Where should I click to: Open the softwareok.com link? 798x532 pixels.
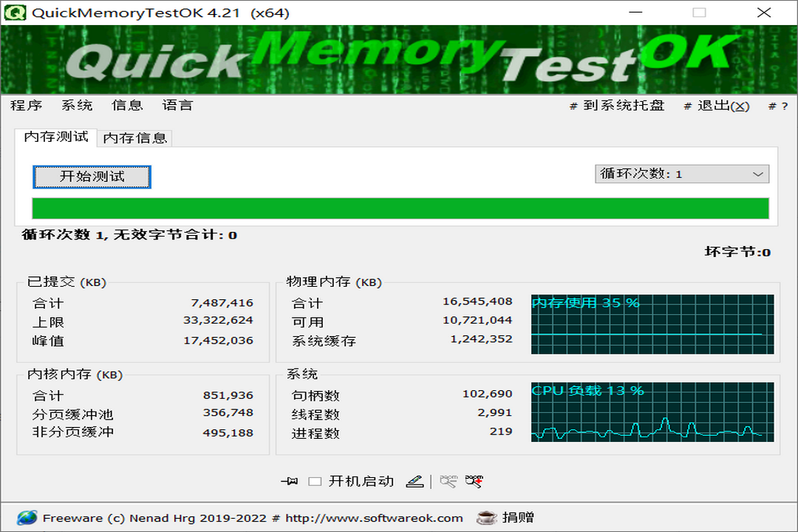[374, 518]
